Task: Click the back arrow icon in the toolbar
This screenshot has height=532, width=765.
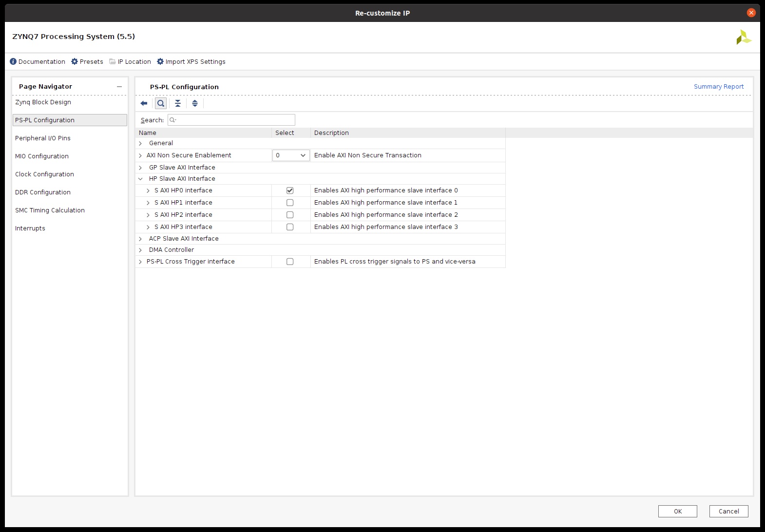Action: (144, 103)
